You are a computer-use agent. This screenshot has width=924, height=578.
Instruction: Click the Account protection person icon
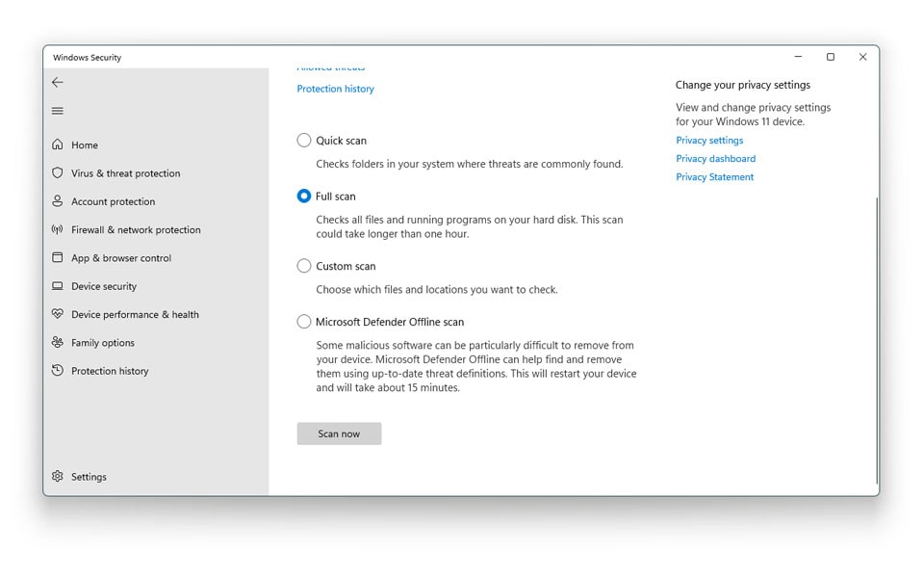[57, 201]
